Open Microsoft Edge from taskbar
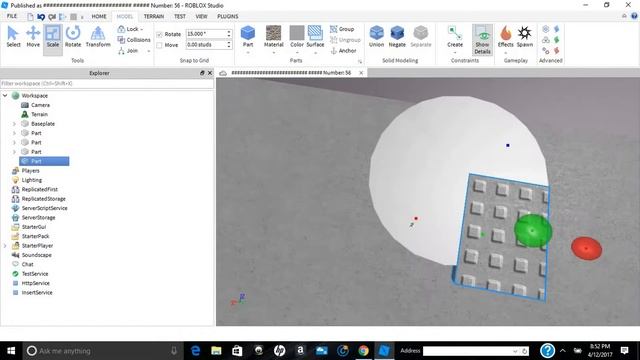Viewport: 640px width, 360px height. pos(196,351)
